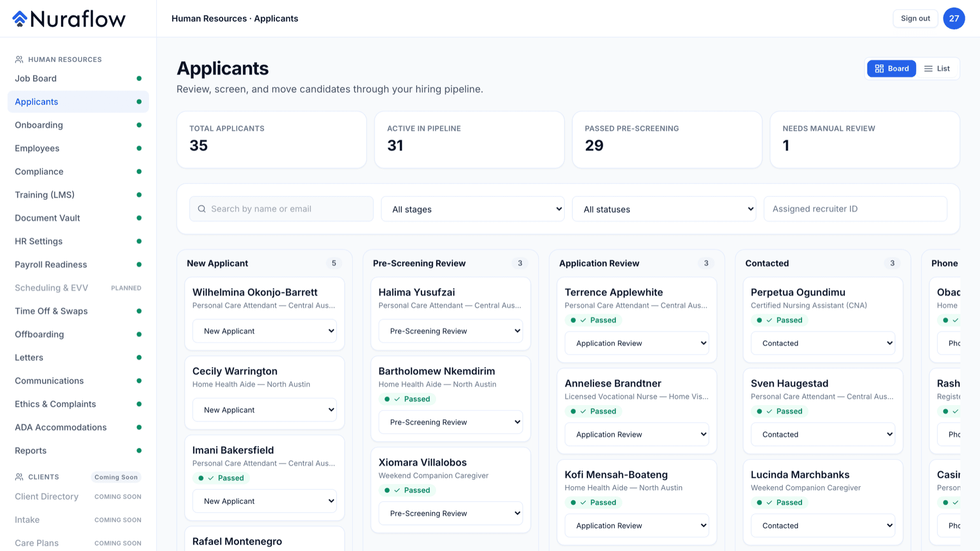Click the Needs Manual Review stat card
Viewport: 980px width, 551px height.
(x=865, y=140)
